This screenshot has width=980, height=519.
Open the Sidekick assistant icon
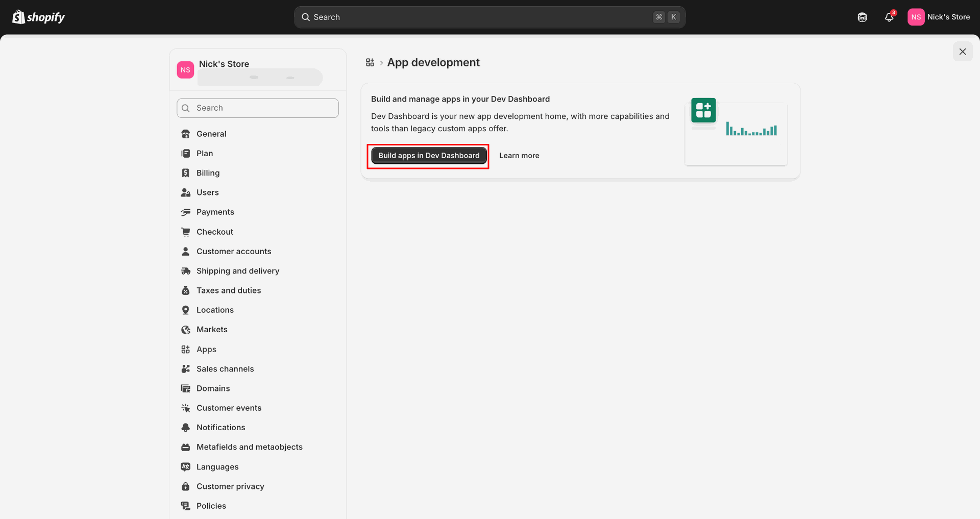862,17
